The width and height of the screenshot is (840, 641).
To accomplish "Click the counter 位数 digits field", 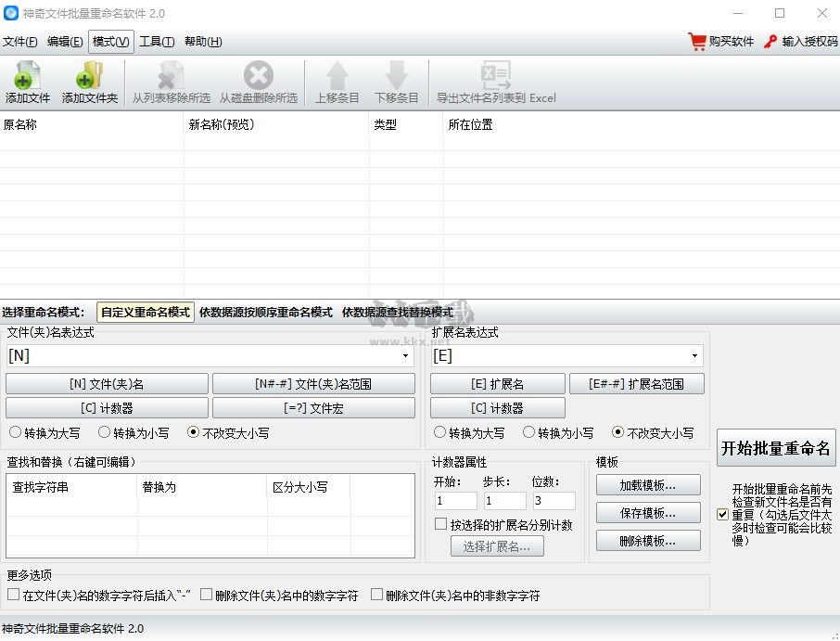I will coord(555,500).
